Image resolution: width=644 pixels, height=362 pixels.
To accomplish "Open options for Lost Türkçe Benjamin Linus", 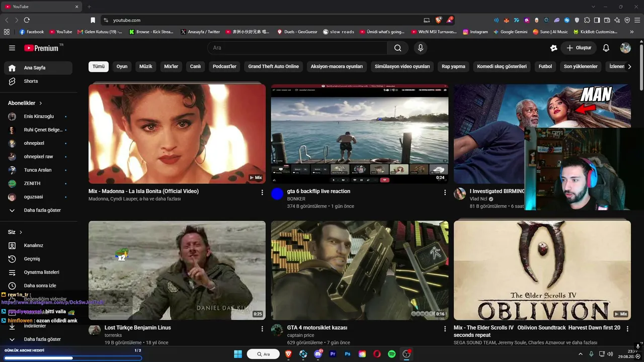I will tap(262, 329).
